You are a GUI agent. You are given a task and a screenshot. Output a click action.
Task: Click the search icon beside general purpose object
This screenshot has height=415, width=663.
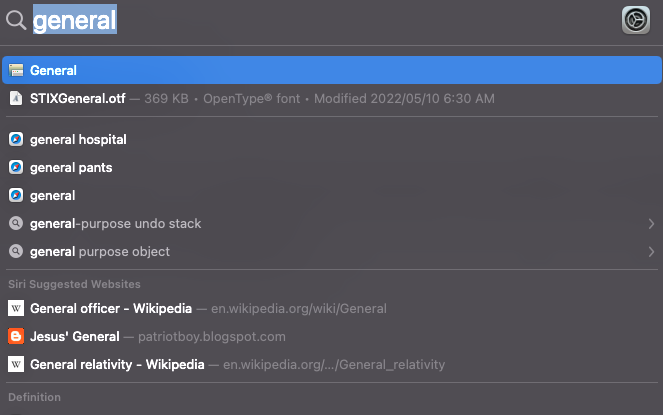pyautogui.click(x=16, y=251)
